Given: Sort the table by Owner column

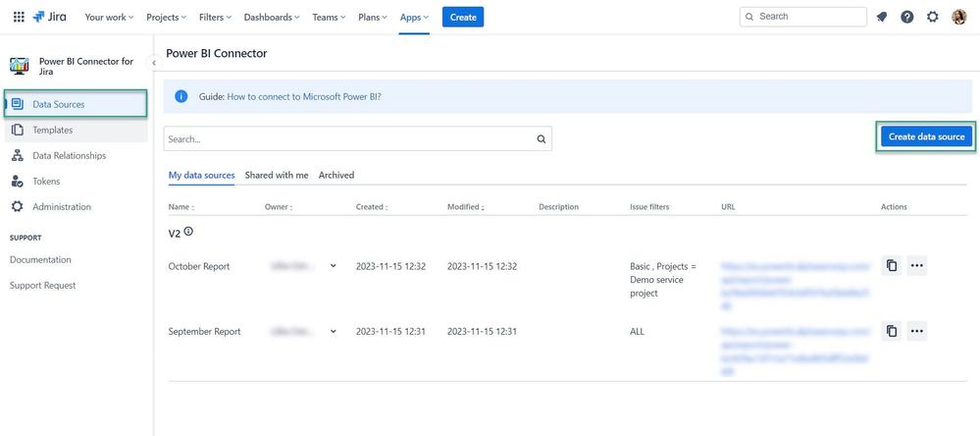Looking at the screenshot, I should [x=279, y=206].
